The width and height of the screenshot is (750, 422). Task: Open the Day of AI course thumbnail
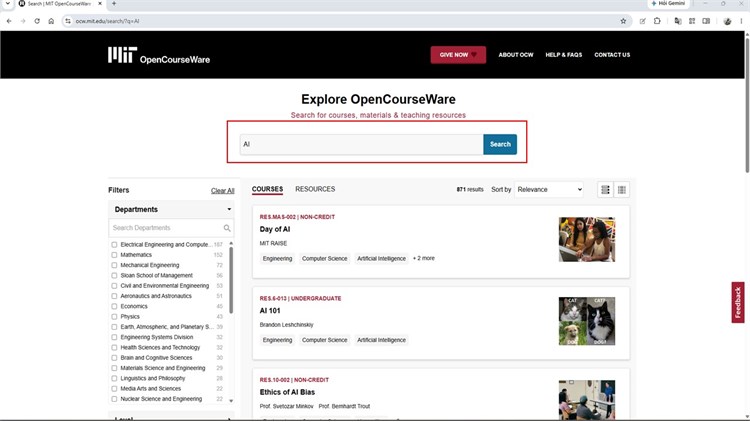click(587, 239)
